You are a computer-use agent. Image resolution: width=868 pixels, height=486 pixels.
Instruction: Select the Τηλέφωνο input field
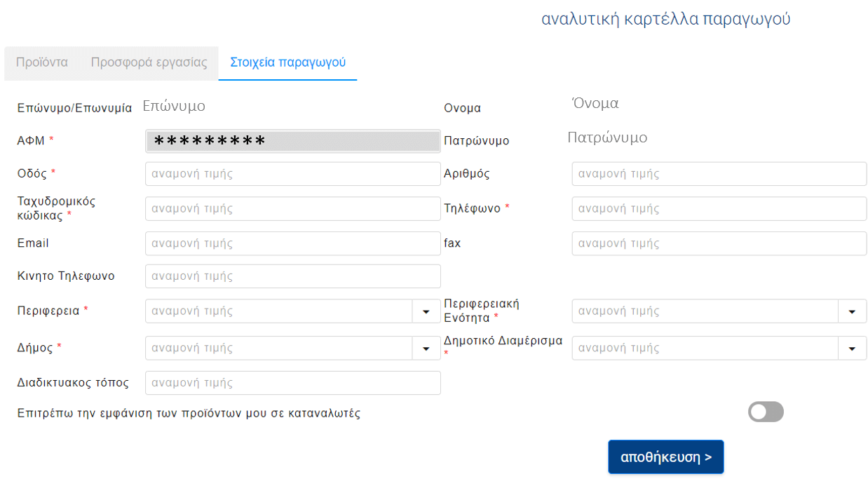[719, 209]
